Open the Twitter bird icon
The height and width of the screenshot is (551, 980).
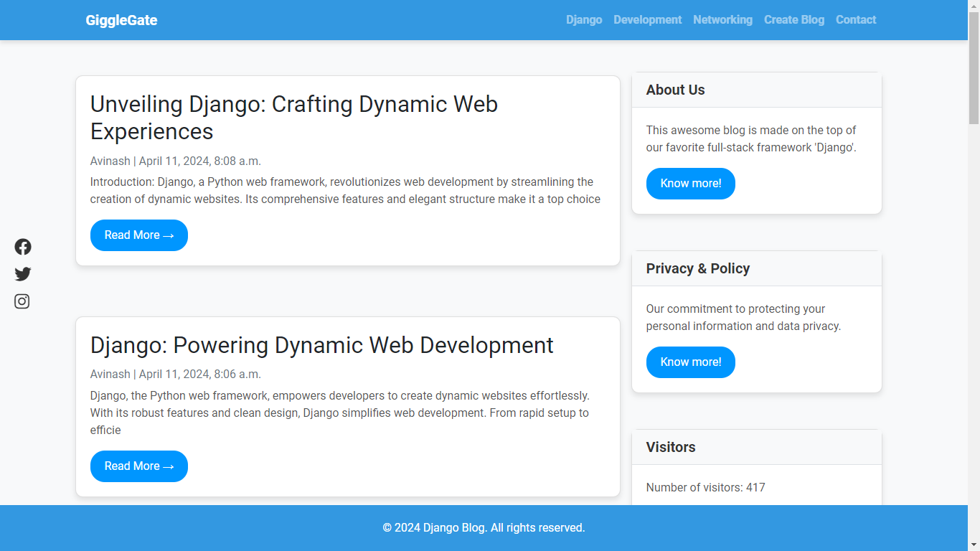23,274
